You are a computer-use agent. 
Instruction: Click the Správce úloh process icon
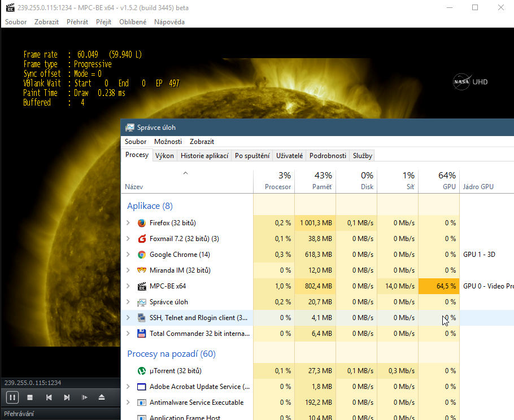142,302
